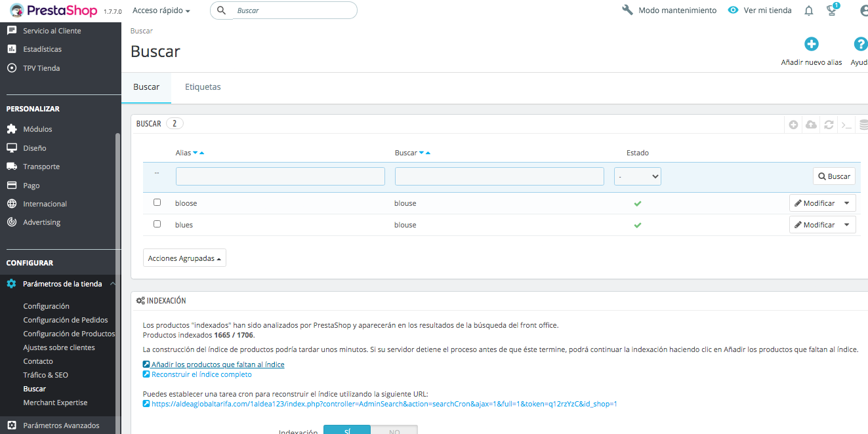The height and width of the screenshot is (434, 868).
Task: Click the Parámetros Avanzados gear icon
Action: pyautogui.click(x=11, y=425)
